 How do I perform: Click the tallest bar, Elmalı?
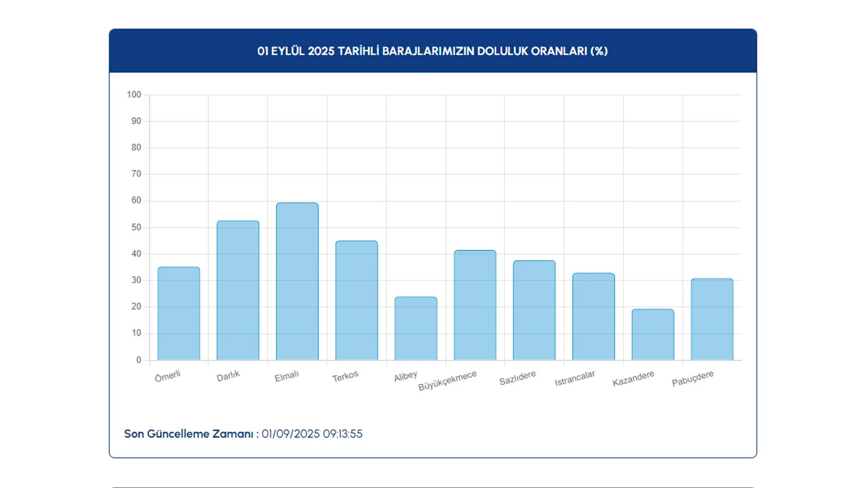point(297,281)
